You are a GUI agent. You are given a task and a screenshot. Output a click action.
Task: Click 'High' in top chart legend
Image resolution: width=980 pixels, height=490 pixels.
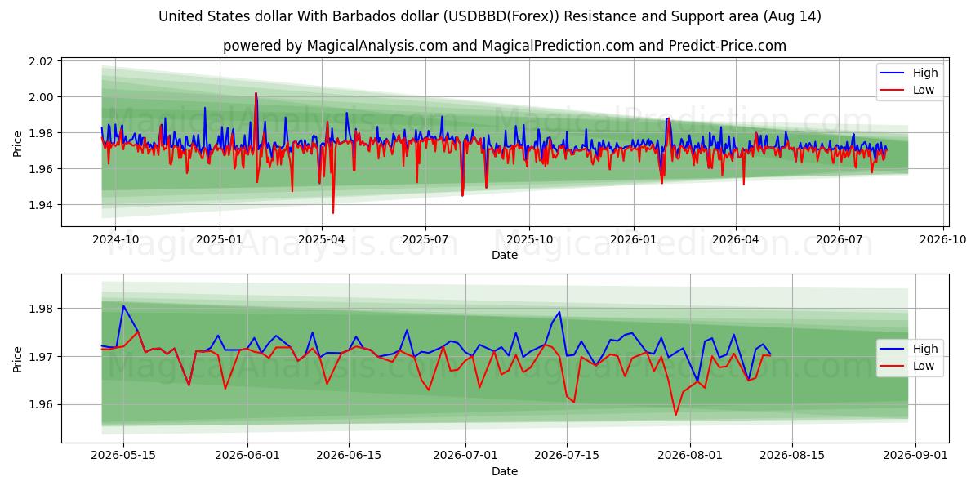[x=925, y=73]
